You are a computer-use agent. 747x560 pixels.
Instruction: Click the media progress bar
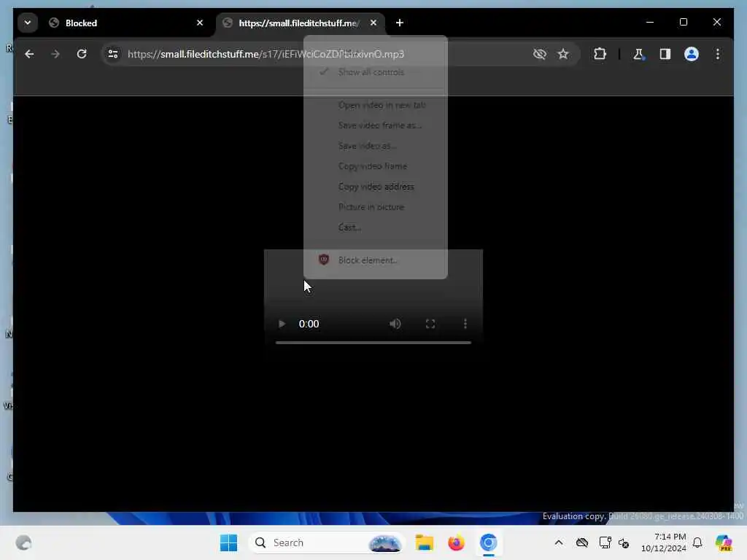click(x=373, y=343)
